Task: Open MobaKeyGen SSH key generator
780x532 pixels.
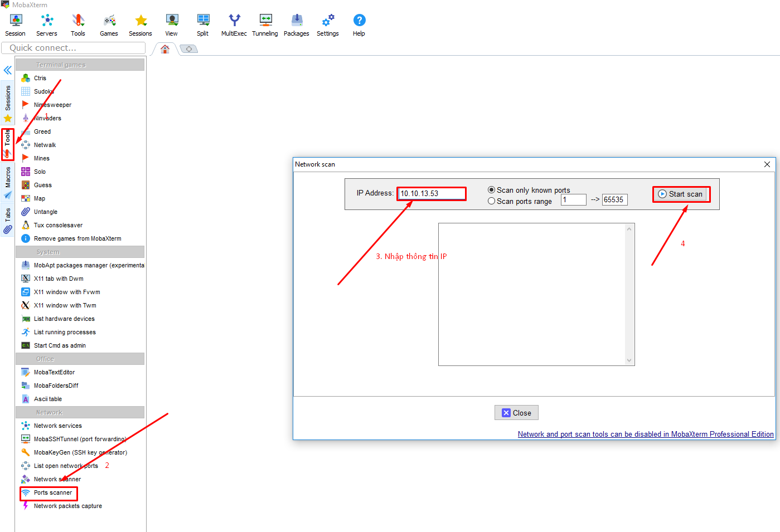Action: (80, 452)
